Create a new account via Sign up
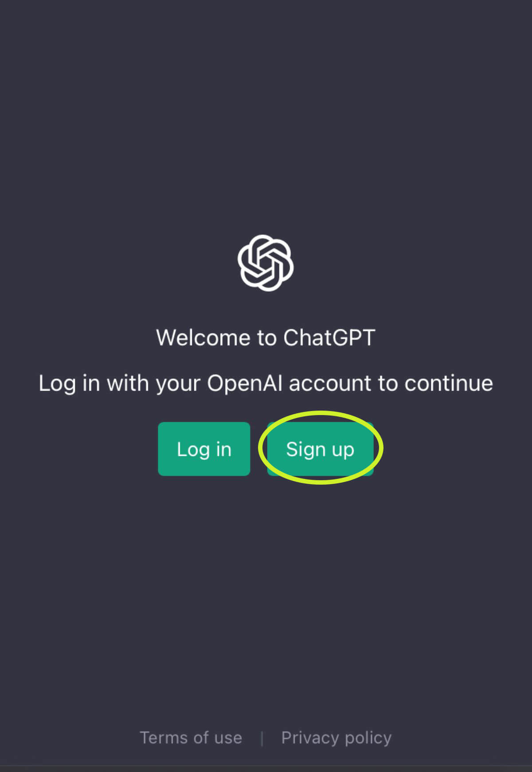This screenshot has width=532, height=772. pos(320,449)
